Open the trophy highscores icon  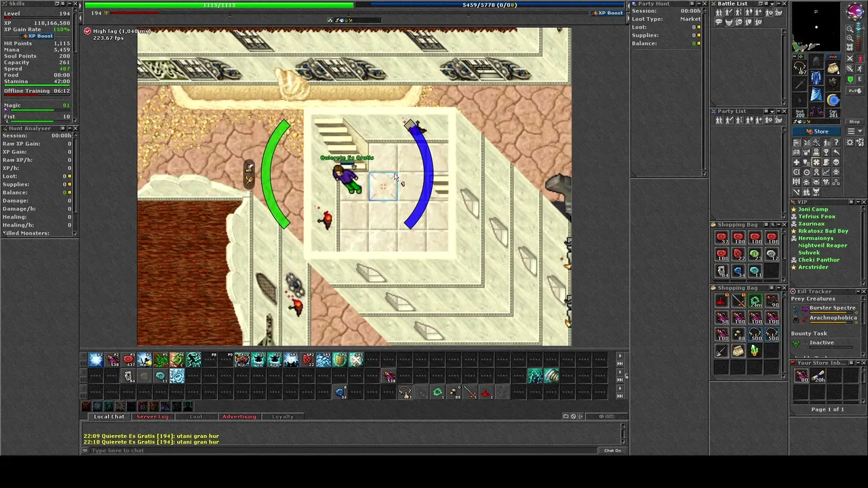tap(827, 152)
